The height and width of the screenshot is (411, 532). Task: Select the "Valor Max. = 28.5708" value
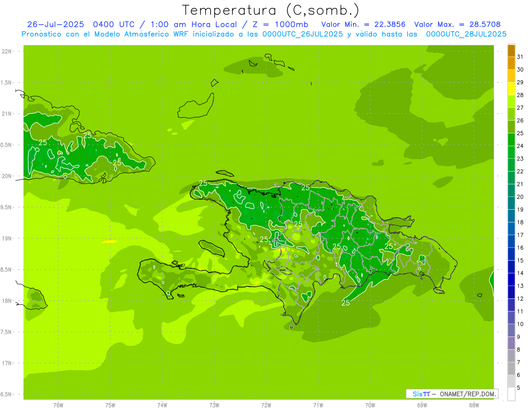[457, 24]
